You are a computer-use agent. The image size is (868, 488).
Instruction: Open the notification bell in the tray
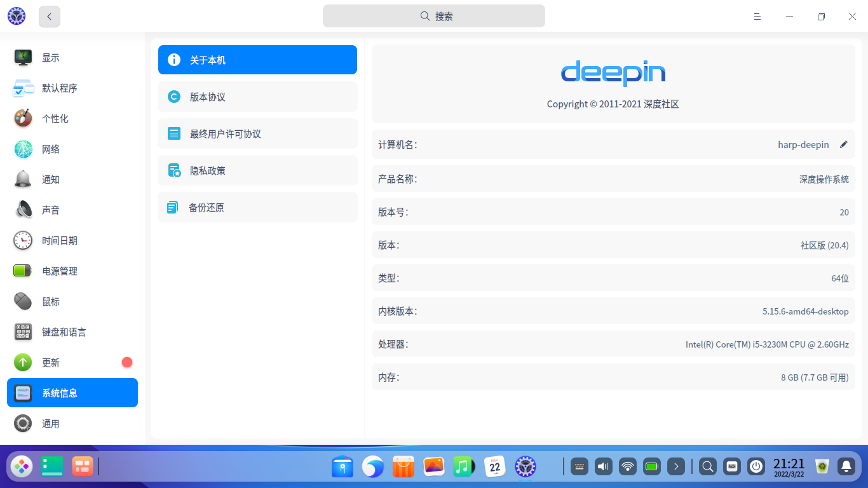[845, 466]
